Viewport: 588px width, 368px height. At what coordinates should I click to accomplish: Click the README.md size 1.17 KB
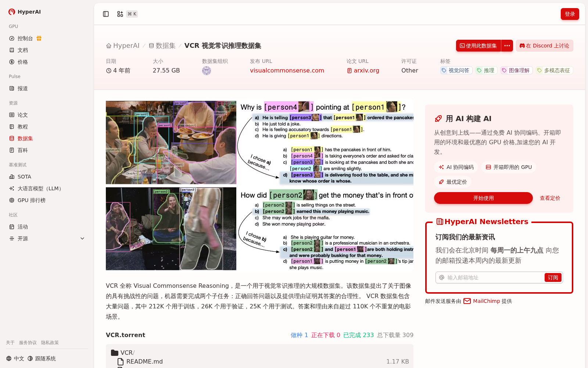(x=398, y=361)
